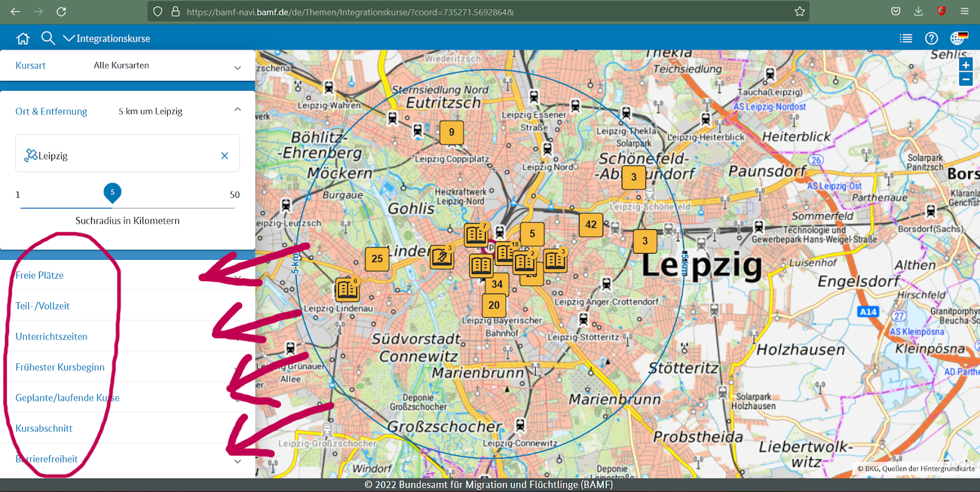Image resolution: width=980 pixels, height=492 pixels.
Task: Go to the BAMF-NAVI home icon
Action: 23,39
